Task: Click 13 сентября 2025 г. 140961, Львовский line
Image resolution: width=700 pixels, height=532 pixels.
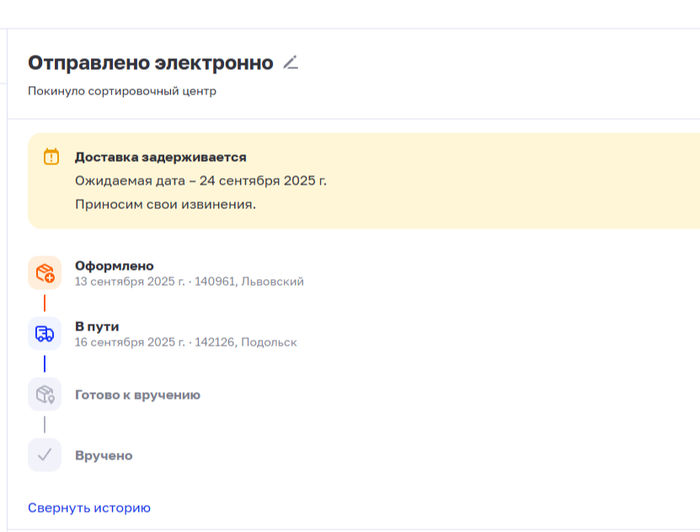Action: [189, 282]
